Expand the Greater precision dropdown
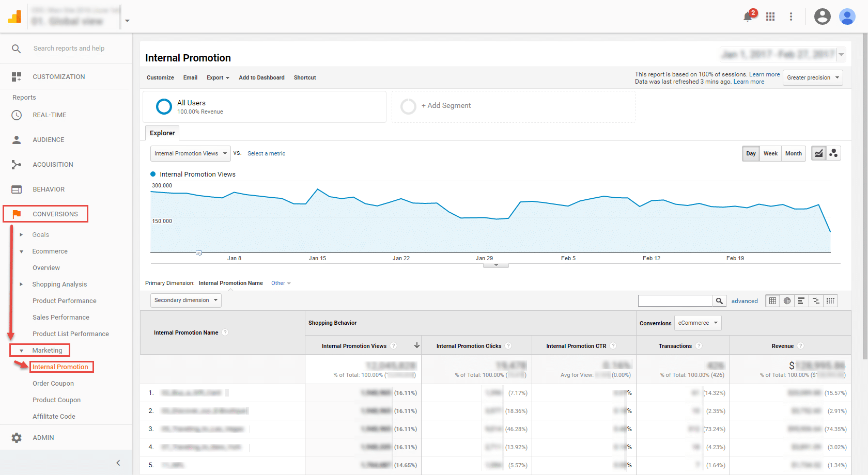 tap(812, 77)
